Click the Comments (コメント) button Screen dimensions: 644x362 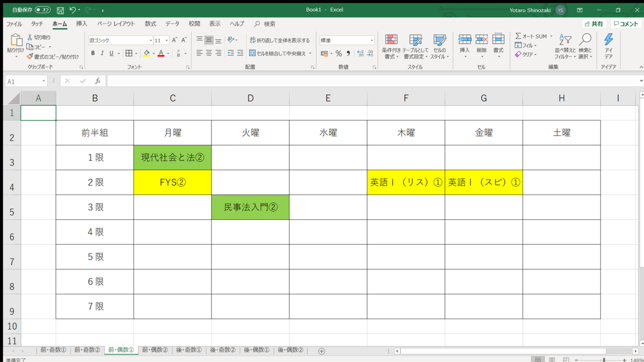[626, 24]
